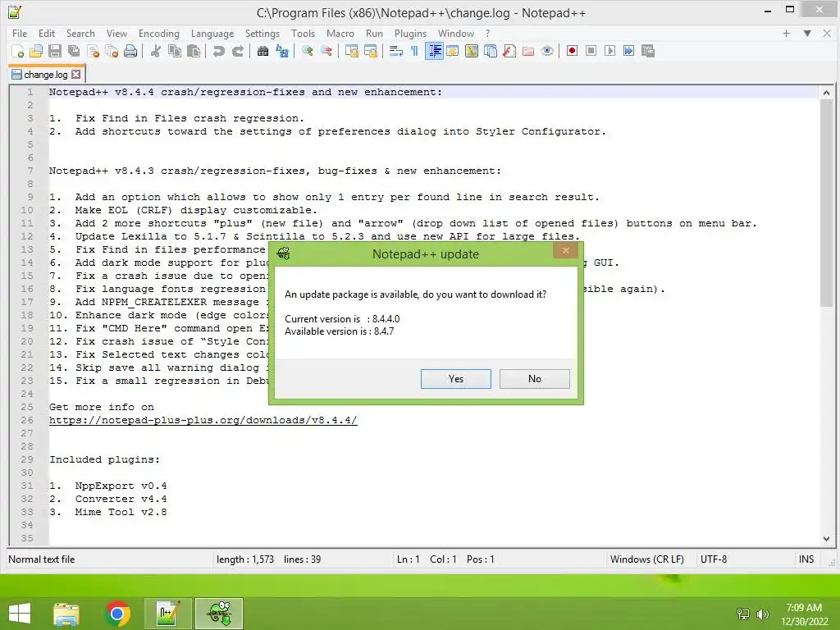Toggle show all characters pilcrow icon

click(x=414, y=51)
